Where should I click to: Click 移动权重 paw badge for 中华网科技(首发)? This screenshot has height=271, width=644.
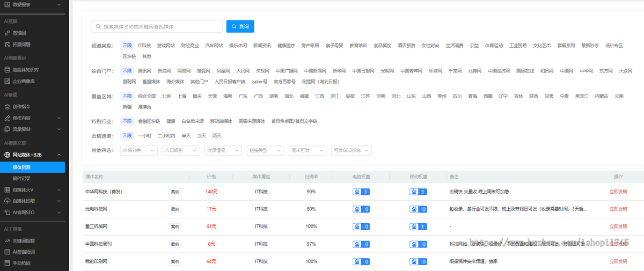click(x=419, y=192)
